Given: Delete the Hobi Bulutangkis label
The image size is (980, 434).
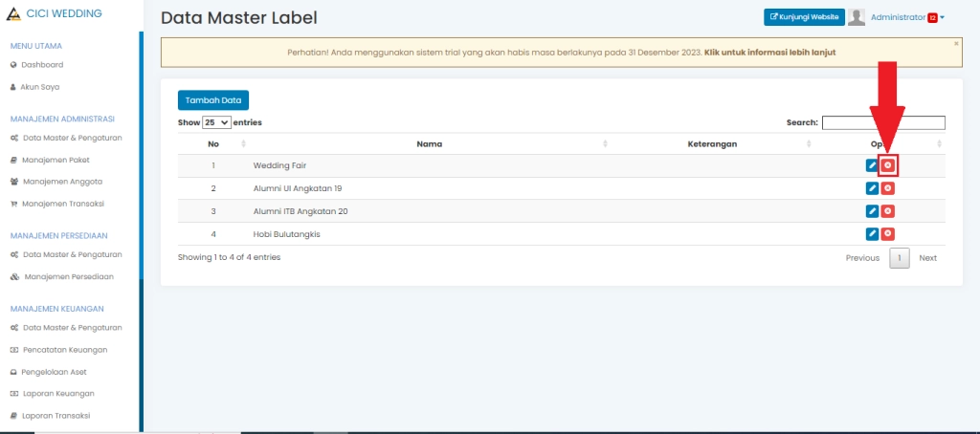Looking at the screenshot, I should [x=888, y=234].
